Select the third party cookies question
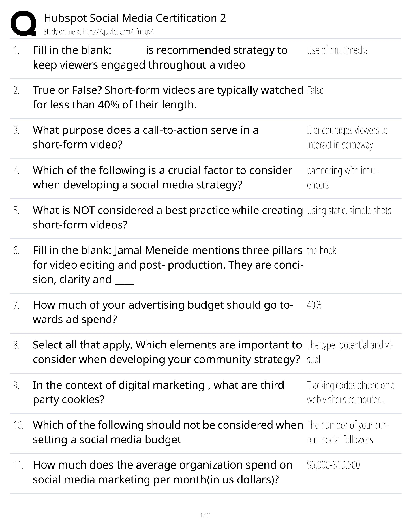Viewport: 411px width, 532px height. (x=158, y=392)
